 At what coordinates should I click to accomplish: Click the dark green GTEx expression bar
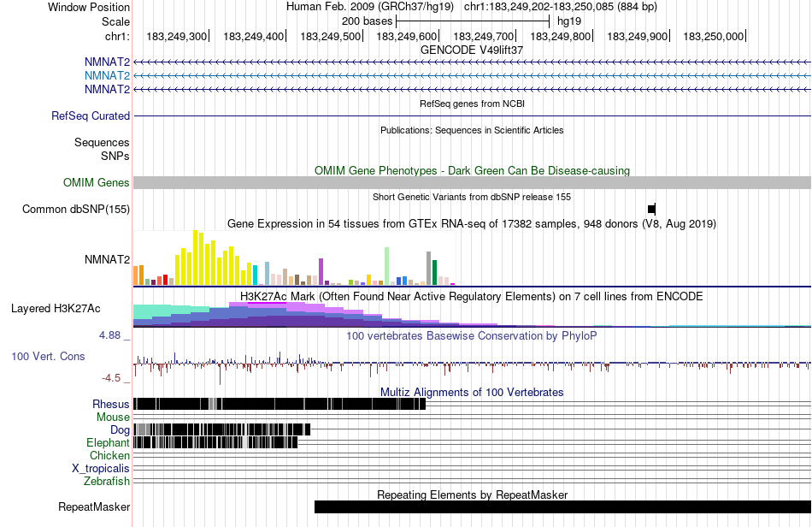click(435, 273)
